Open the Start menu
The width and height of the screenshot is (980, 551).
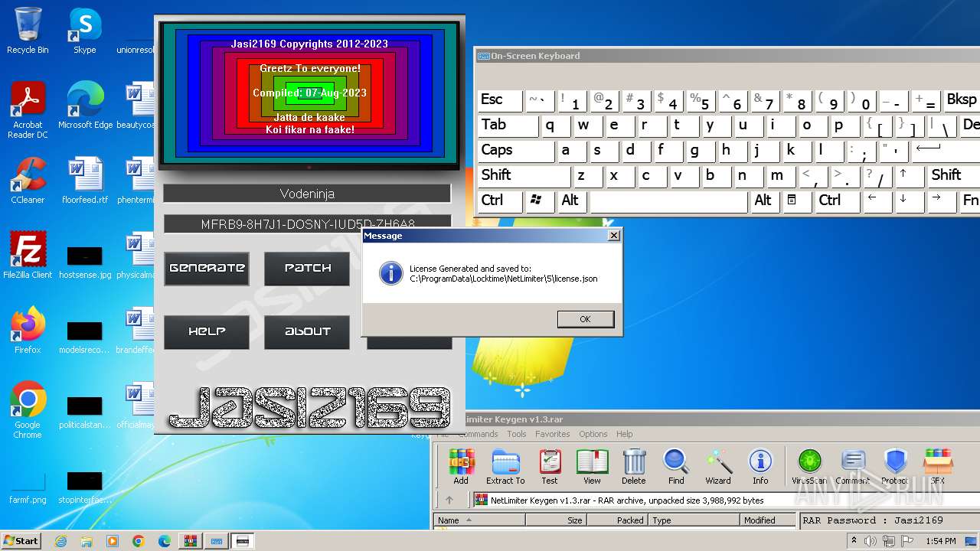(x=21, y=541)
